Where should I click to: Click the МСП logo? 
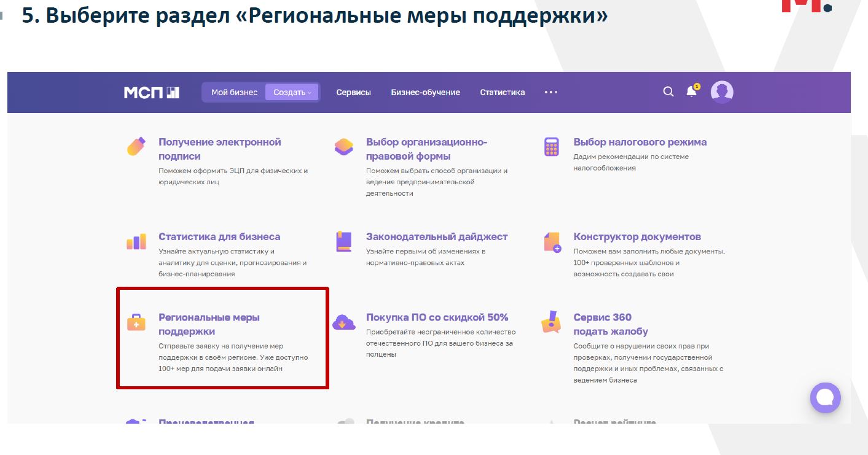(x=151, y=93)
